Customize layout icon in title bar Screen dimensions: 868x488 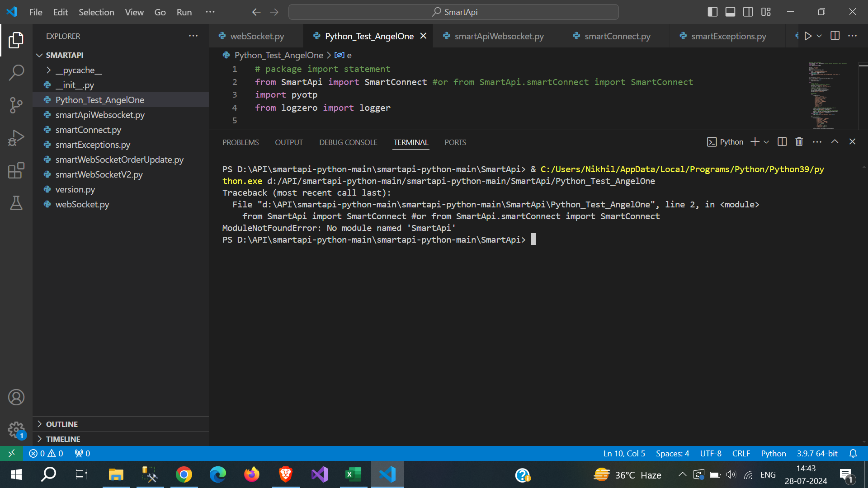[x=766, y=12]
